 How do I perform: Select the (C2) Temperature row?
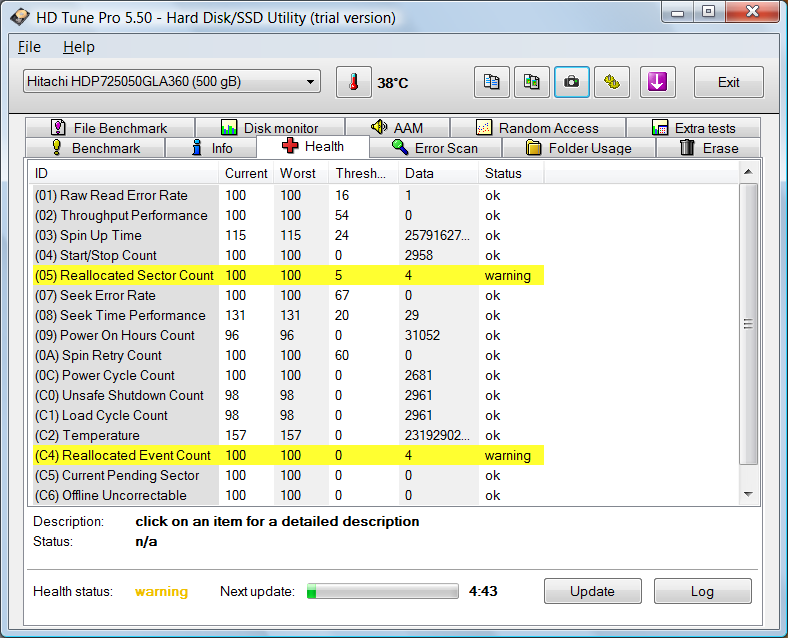click(288, 436)
